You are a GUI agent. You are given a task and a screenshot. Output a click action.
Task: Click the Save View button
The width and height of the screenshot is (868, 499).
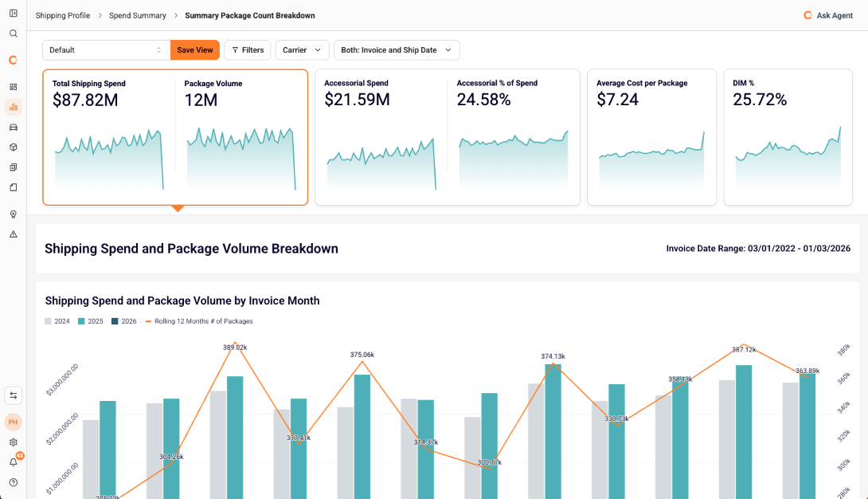coord(194,50)
